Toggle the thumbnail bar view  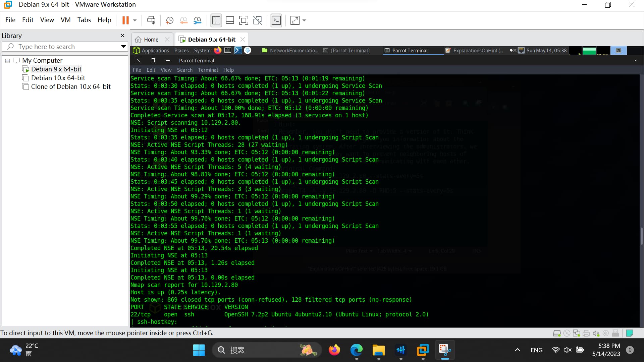230,20
